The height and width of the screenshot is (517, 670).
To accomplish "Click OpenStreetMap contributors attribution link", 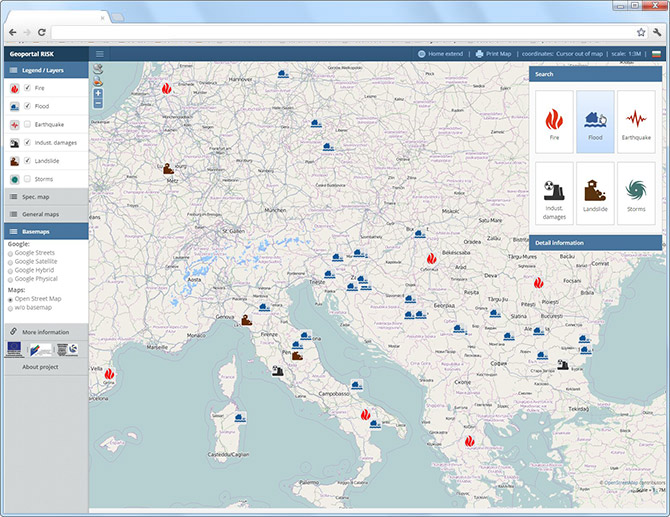I will tap(634, 482).
